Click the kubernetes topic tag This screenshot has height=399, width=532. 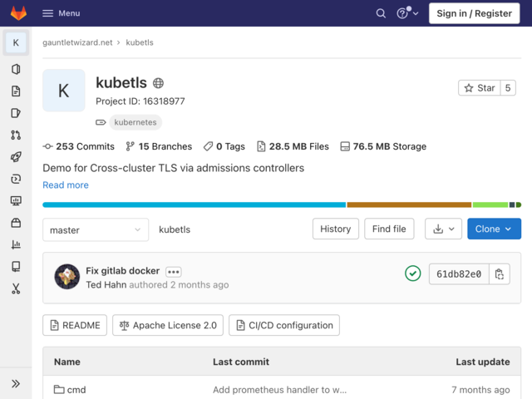tap(135, 122)
